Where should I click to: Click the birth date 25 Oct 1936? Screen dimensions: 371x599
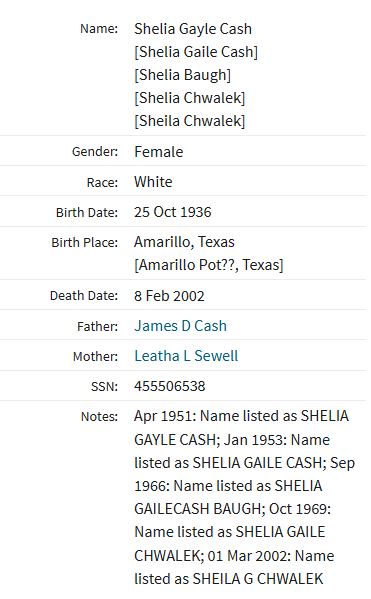click(173, 212)
